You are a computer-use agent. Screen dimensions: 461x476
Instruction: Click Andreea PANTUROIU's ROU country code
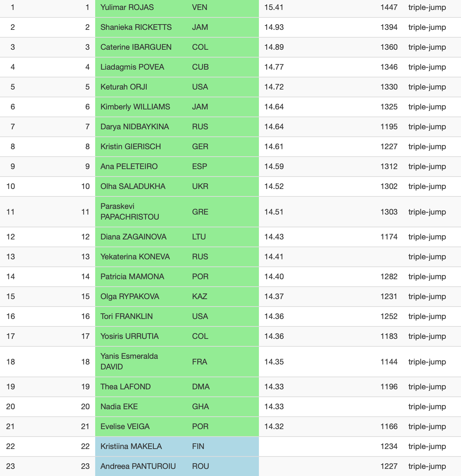coord(200,466)
